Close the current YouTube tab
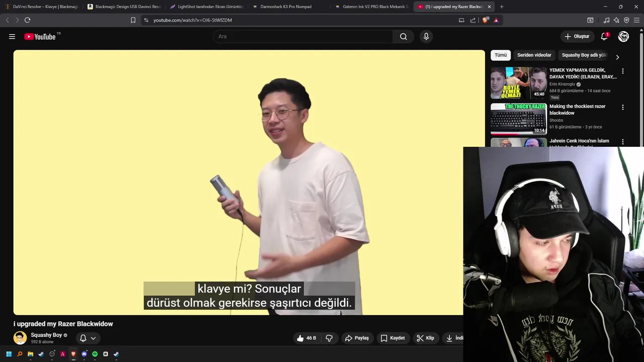 tap(489, 7)
